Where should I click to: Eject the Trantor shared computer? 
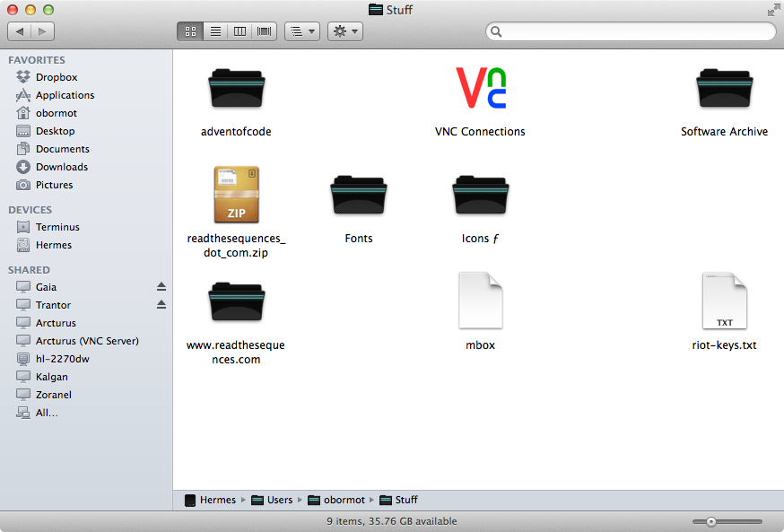coord(161,304)
